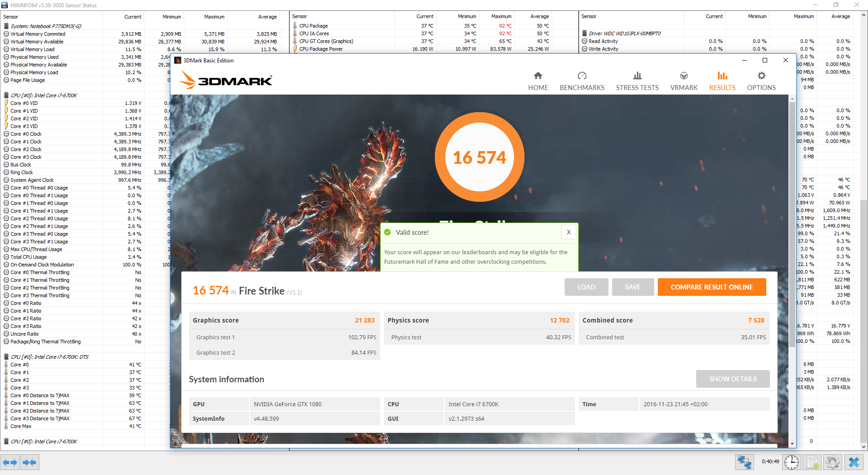Click the green valid score checkmark icon
This screenshot has height=475, width=868.
(387, 232)
